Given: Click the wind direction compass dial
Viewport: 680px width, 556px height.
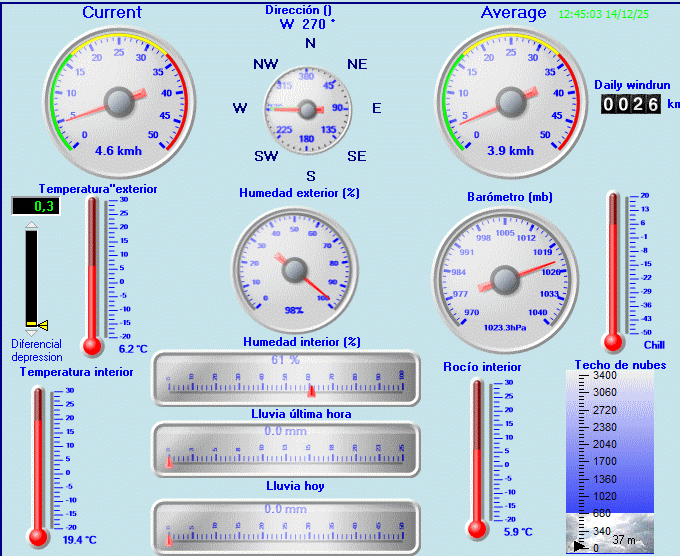Looking at the screenshot, I should pyautogui.click(x=309, y=108).
